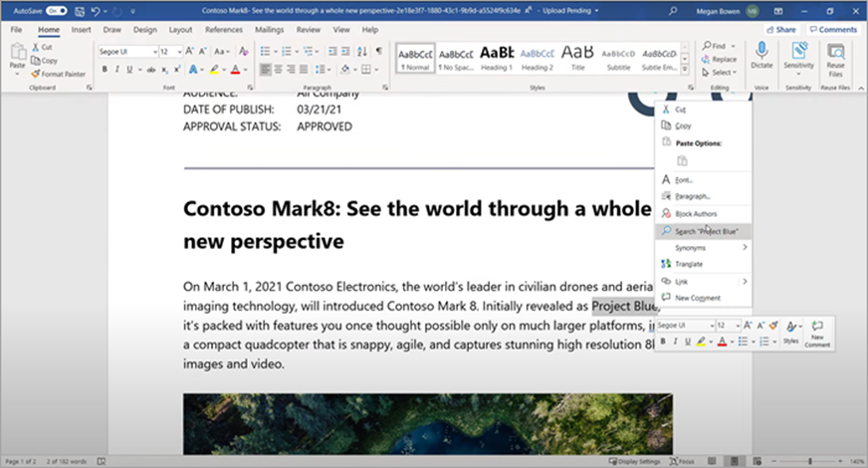Viewport: 868px width, 468px height.
Task: Choose Copy in the context menu
Action: [703, 125]
